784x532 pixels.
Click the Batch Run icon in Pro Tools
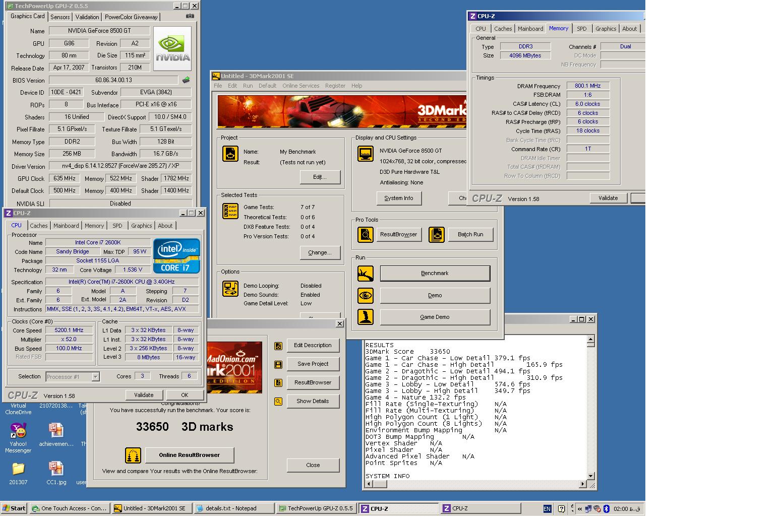point(437,235)
